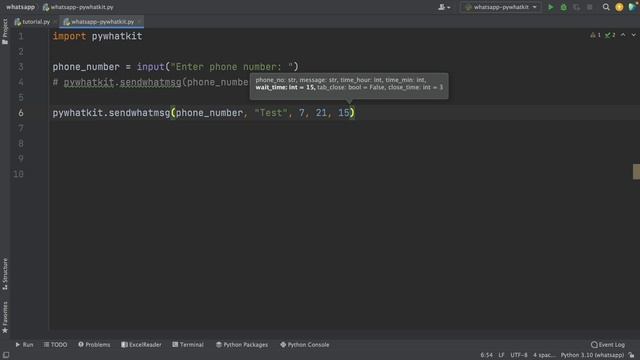Open the whatsapp-pywhatkit run configuration dropdown
This screenshot has height=360, width=640.
(x=501, y=7)
